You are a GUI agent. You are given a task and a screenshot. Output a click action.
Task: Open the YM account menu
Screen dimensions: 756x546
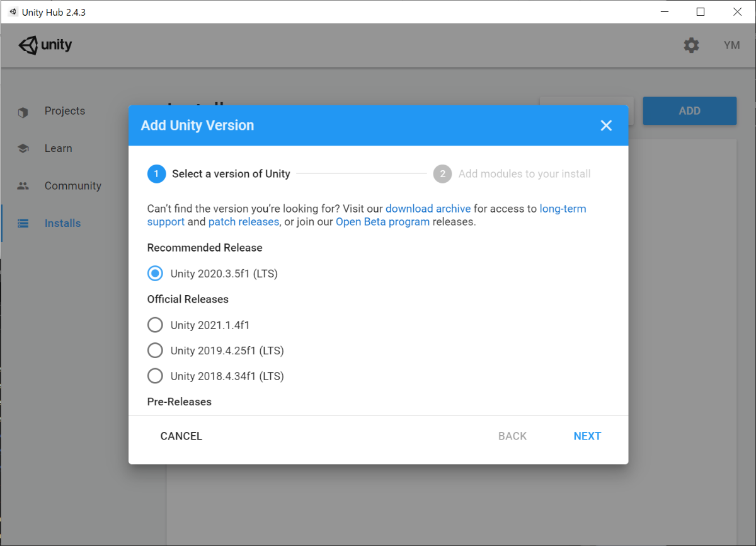pyautogui.click(x=731, y=45)
